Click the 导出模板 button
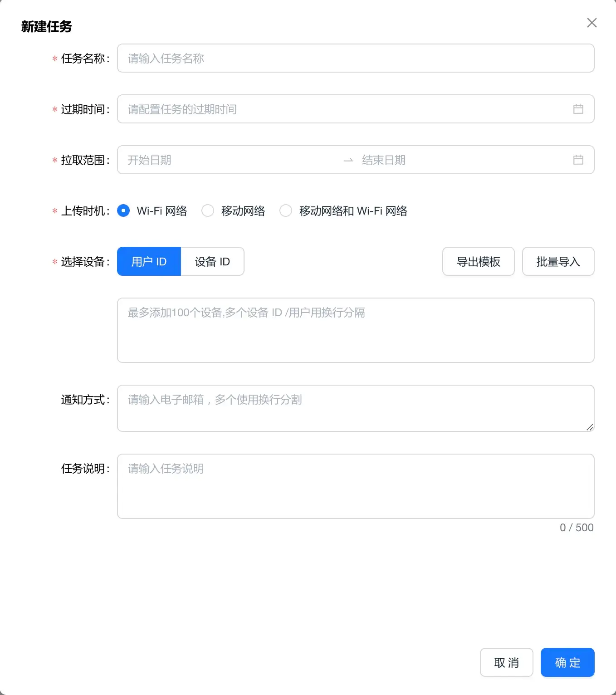Image resolution: width=616 pixels, height=695 pixels. (x=478, y=262)
